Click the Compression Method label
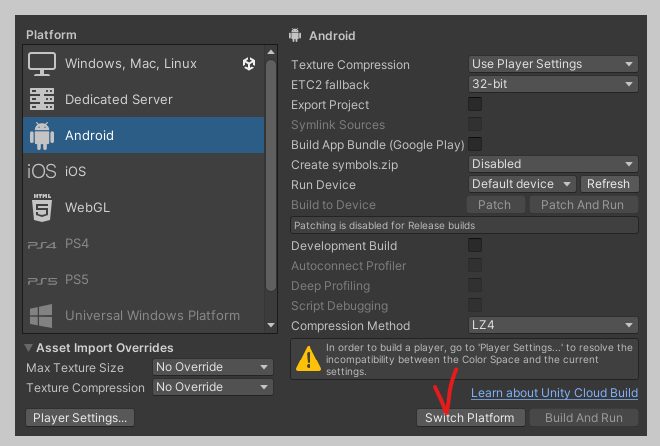 coord(351,326)
